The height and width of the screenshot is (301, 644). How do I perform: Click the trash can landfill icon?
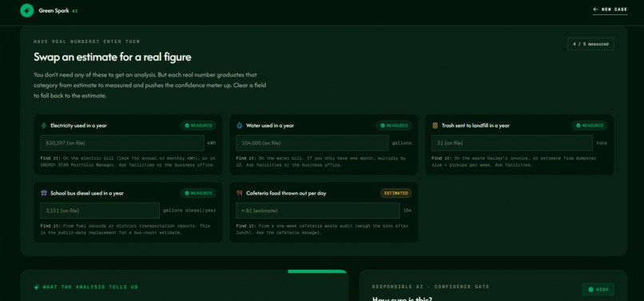pos(435,125)
